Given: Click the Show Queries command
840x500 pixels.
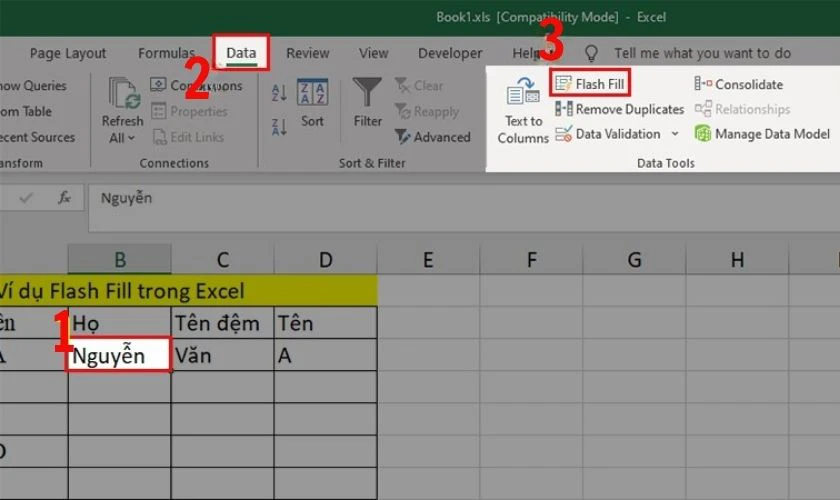Looking at the screenshot, I should pos(33,86).
